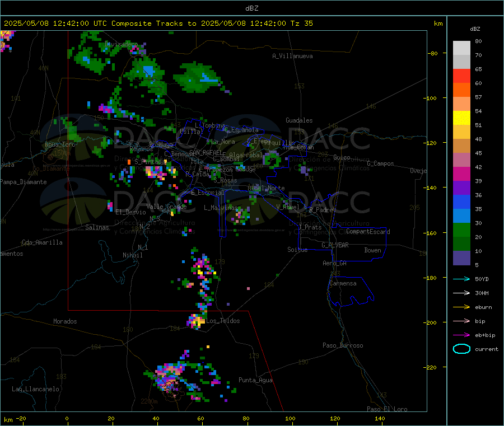This screenshot has width=504, height=426.
Task: Click the L_Malvinas map label
Action: 221,208
